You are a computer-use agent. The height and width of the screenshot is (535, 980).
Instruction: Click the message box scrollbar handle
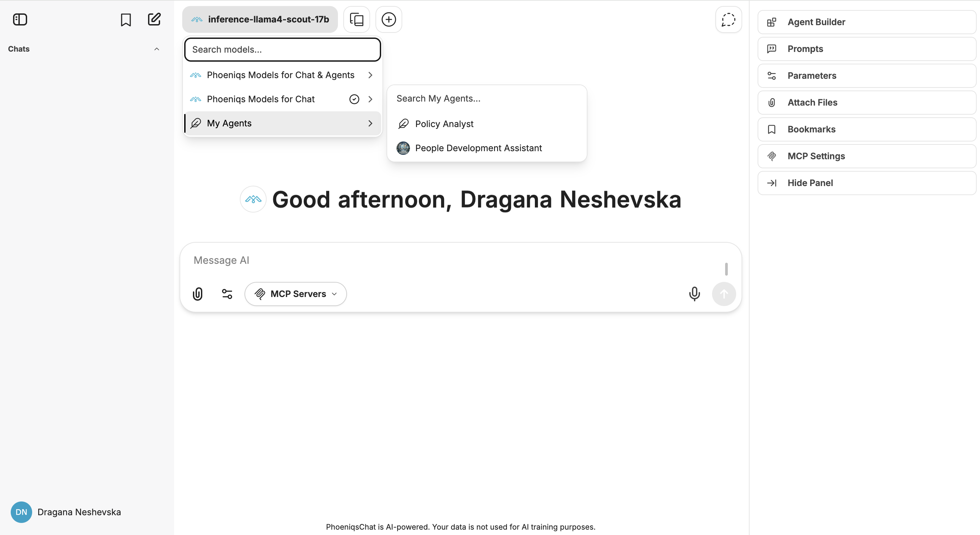point(726,269)
